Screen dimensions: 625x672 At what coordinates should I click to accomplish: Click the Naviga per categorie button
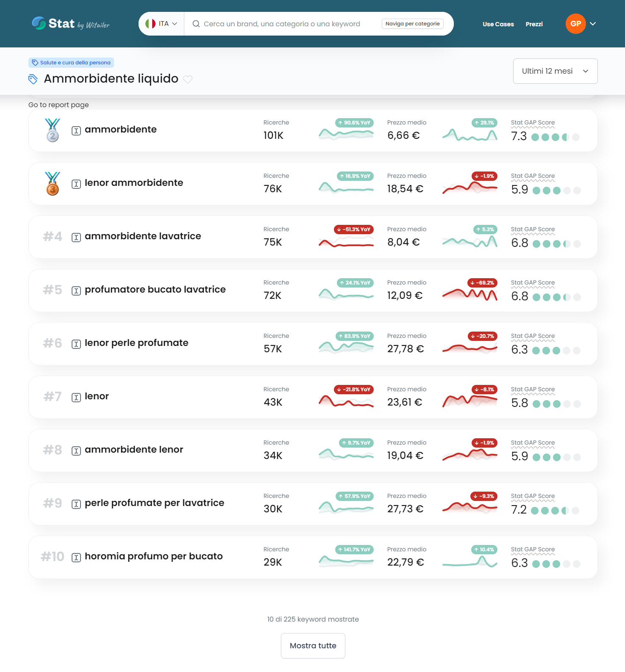[412, 24]
